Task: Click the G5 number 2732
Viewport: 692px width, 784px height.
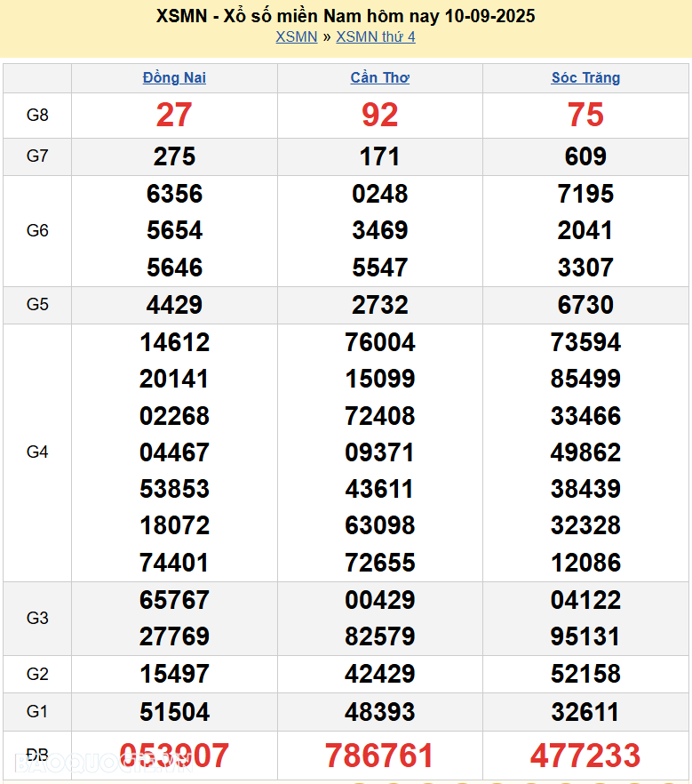Action: pos(380,305)
